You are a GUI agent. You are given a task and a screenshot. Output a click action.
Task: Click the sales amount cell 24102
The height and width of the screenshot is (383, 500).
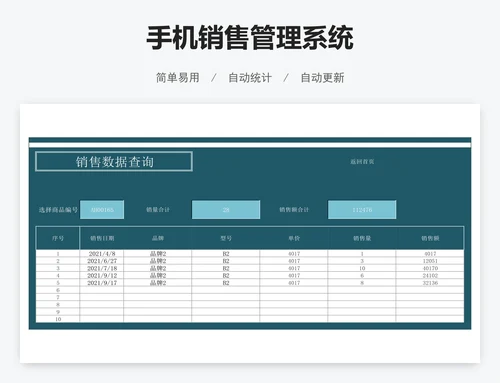click(430, 276)
